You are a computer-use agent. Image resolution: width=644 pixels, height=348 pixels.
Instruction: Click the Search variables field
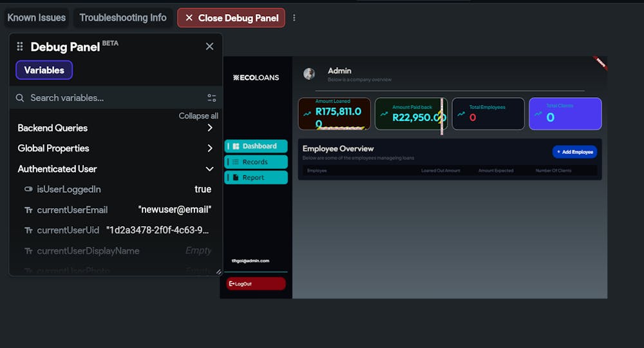point(116,98)
